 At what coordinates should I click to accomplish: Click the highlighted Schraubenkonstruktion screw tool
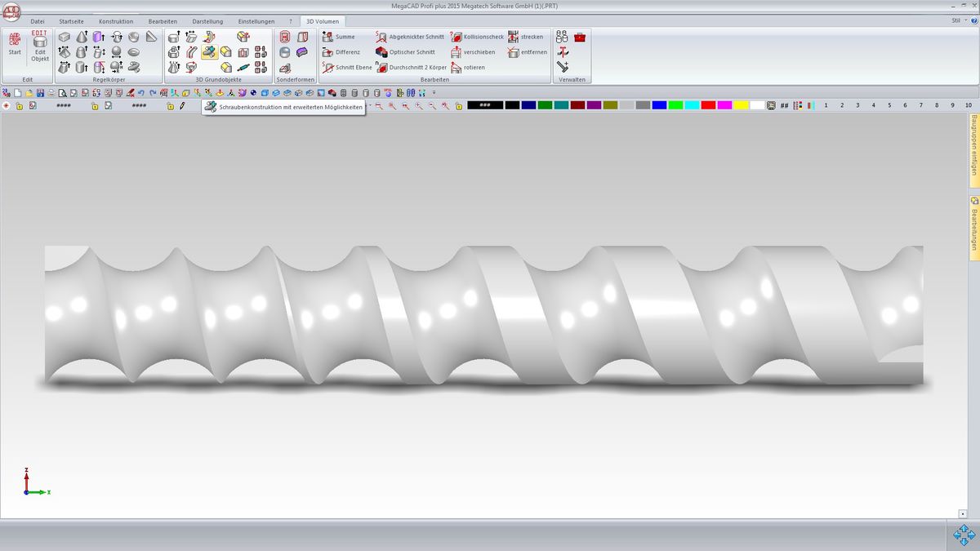(209, 52)
